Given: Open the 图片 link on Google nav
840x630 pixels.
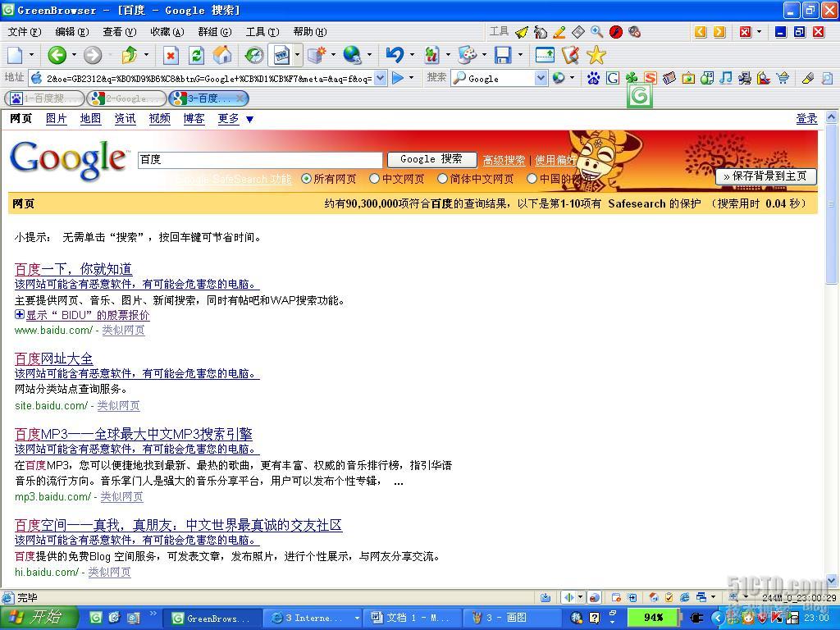Looking at the screenshot, I should [x=57, y=118].
